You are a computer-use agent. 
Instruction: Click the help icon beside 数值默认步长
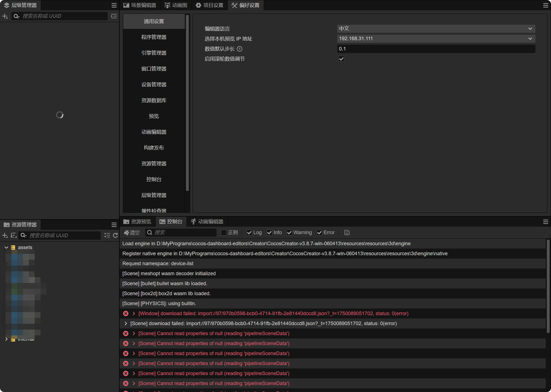pos(240,49)
